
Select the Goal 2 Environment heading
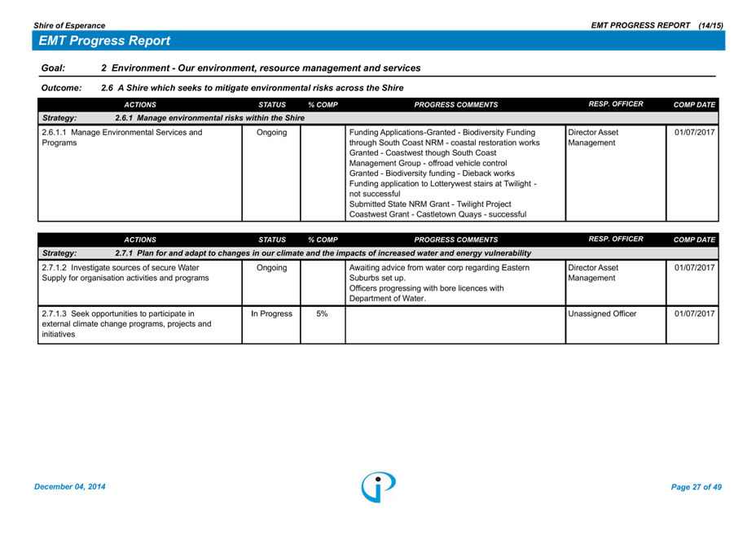coord(261,68)
